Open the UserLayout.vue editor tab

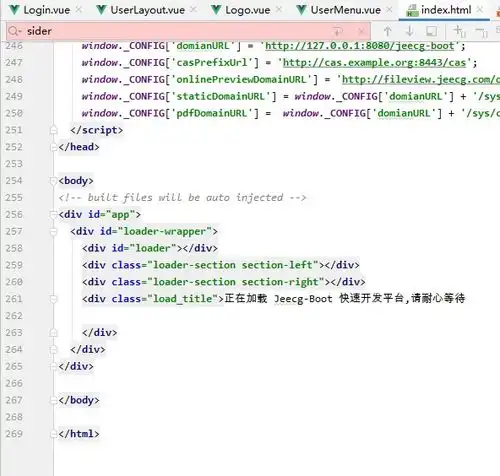[x=147, y=10]
